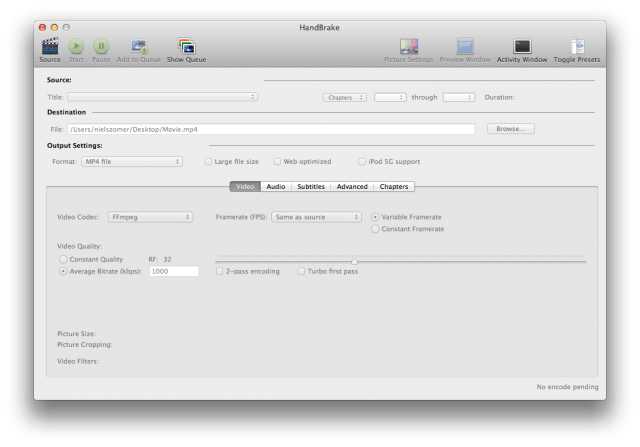Open the Preview Window icon
Screen dimensions: 640x447
[x=465, y=46]
